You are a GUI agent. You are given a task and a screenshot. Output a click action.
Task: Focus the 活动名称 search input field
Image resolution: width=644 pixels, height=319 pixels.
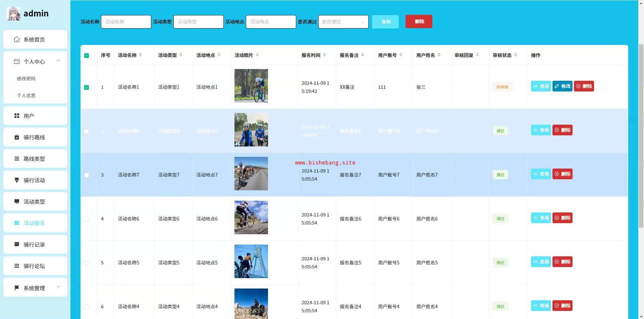[126, 22]
